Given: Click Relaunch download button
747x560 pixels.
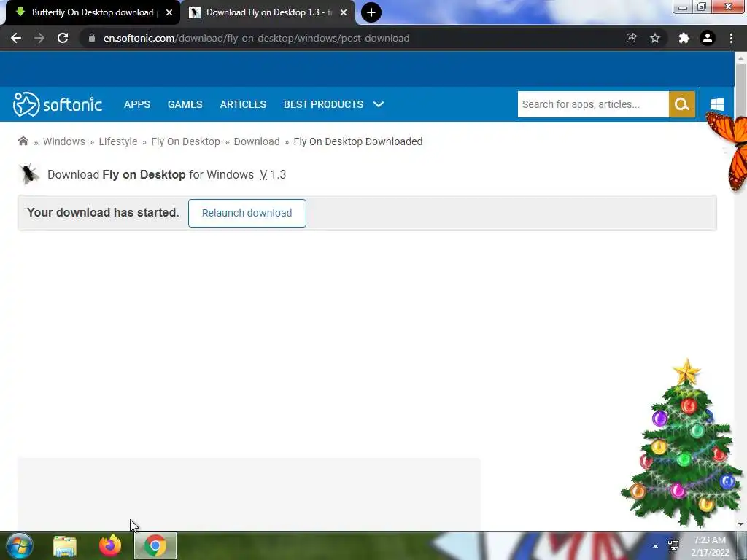Looking at the screenshot, I should 247,213.
